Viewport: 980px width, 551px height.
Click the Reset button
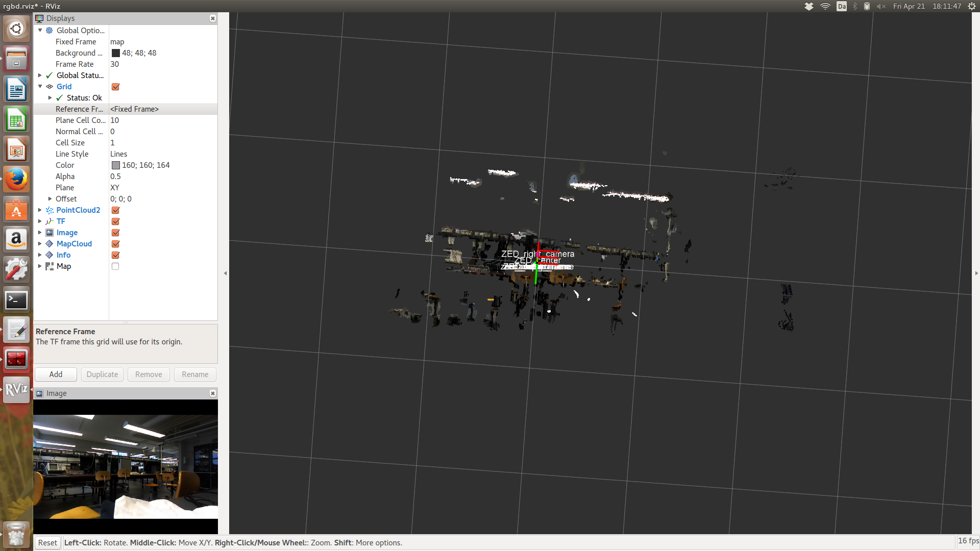point(47,543)
